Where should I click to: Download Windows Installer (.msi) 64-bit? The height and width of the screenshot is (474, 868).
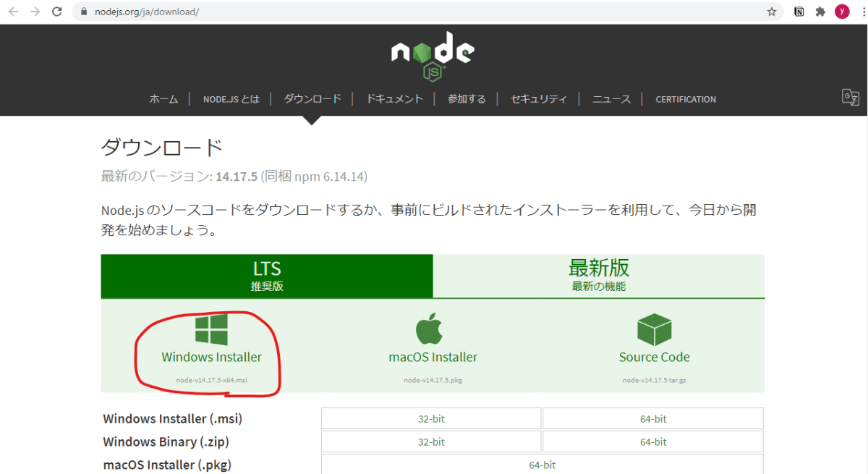coord(653,418)
